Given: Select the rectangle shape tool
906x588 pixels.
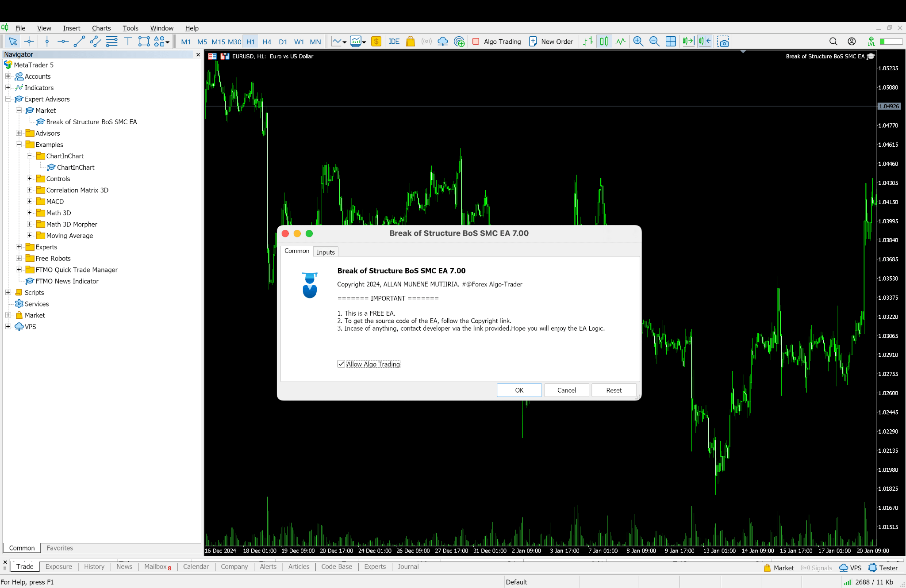Looking at the screenshot, I should pos(144,42).
